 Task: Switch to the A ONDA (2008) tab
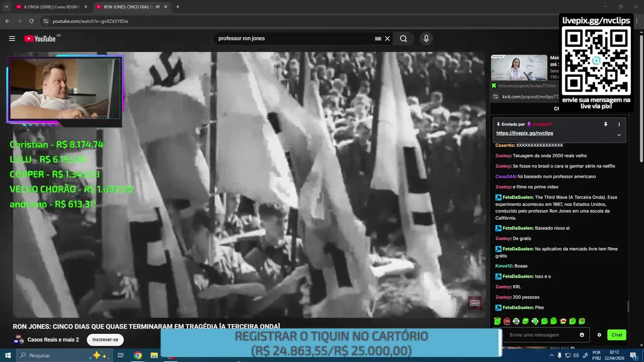[50, 7]
